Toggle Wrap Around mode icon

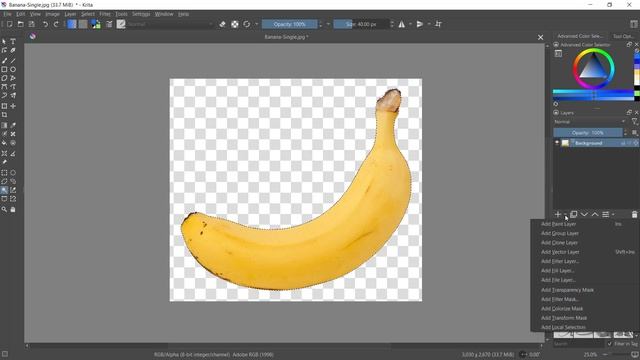438,24
